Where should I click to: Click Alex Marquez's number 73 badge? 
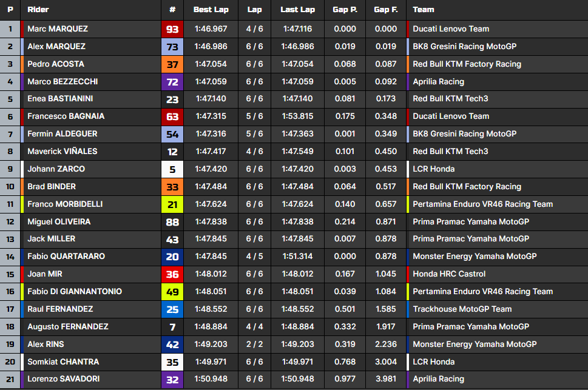(x=172, y=47)
